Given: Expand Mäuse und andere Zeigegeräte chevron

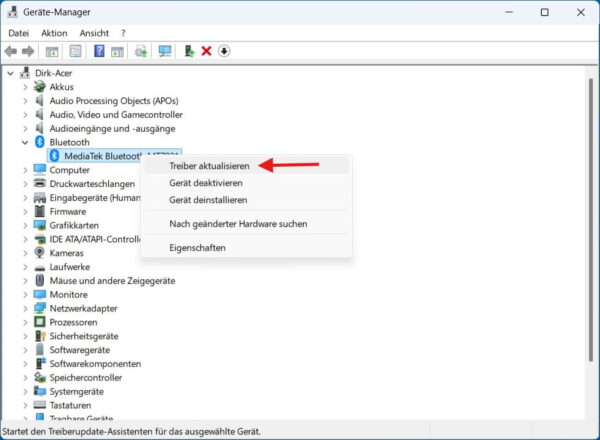Looking at the screenshot, I should pyautogui.click(x=25, y=280).
